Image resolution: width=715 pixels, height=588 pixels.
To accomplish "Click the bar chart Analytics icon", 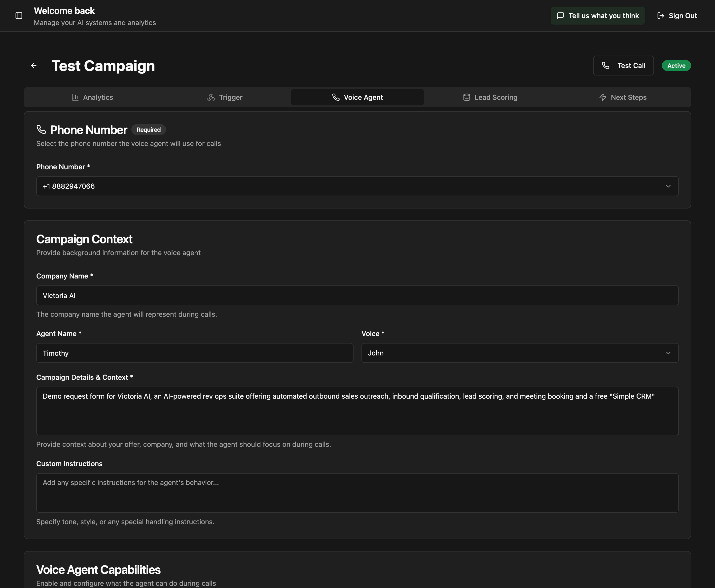I will pyautogui.click(x=75, y=98).
